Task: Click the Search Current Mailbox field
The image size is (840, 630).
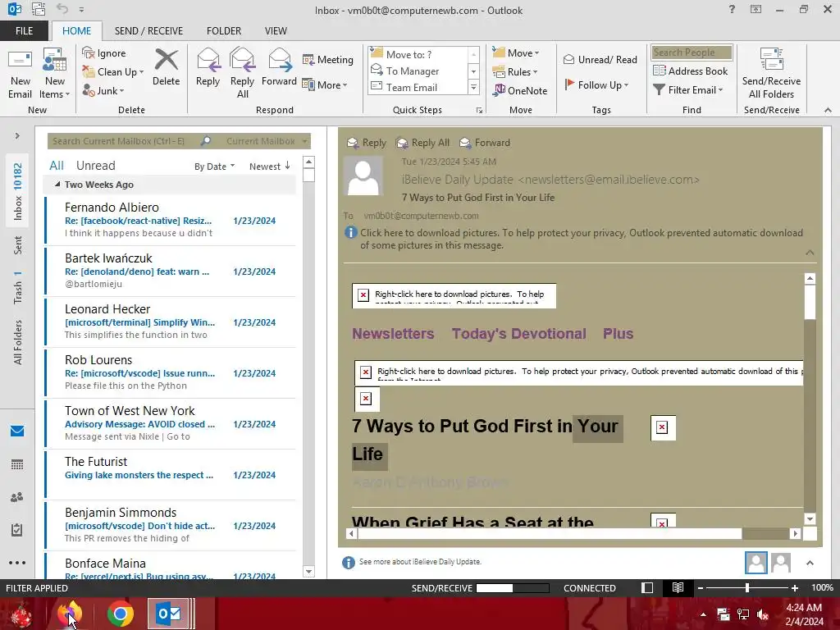Action: click(124, 141)
